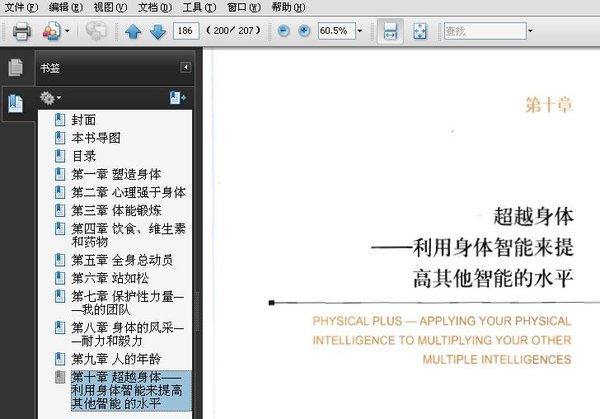The height and width of the screenshot is (419, 600).
Task: Click bookmark icon beside 本书导图
Action: click(60, 137)
